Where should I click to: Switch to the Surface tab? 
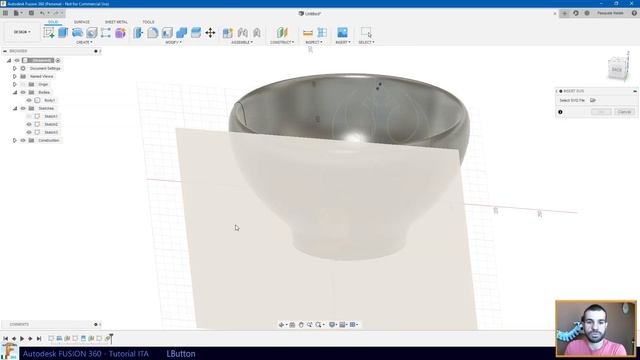tap(82, 22)
